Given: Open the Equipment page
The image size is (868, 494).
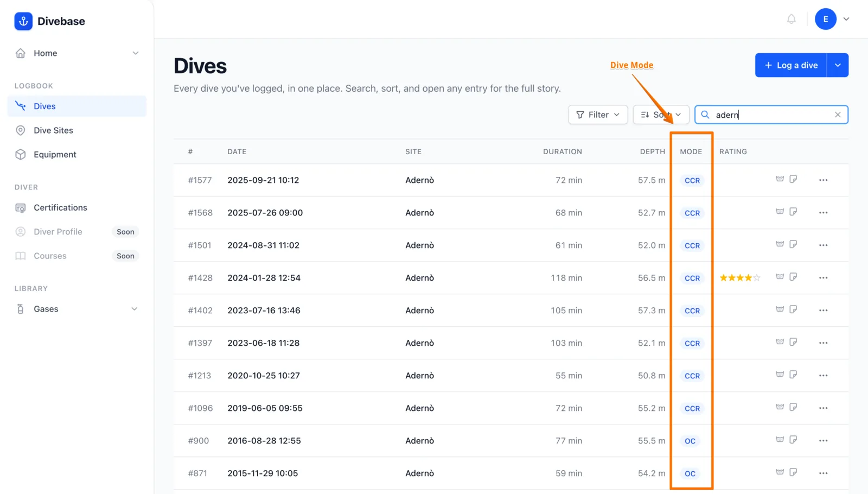Looking at the screenshot, I should click(x=76, y=154).
